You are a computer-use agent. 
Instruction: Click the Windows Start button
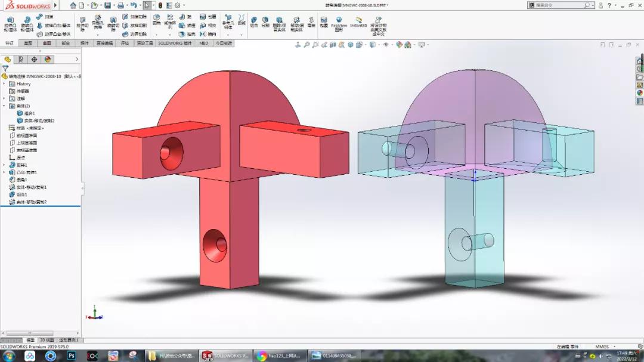(9, 355)
